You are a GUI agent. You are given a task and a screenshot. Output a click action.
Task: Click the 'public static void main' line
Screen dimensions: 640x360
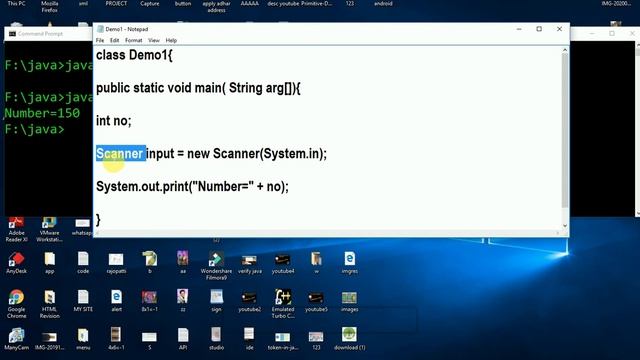[x=198, y=88]
